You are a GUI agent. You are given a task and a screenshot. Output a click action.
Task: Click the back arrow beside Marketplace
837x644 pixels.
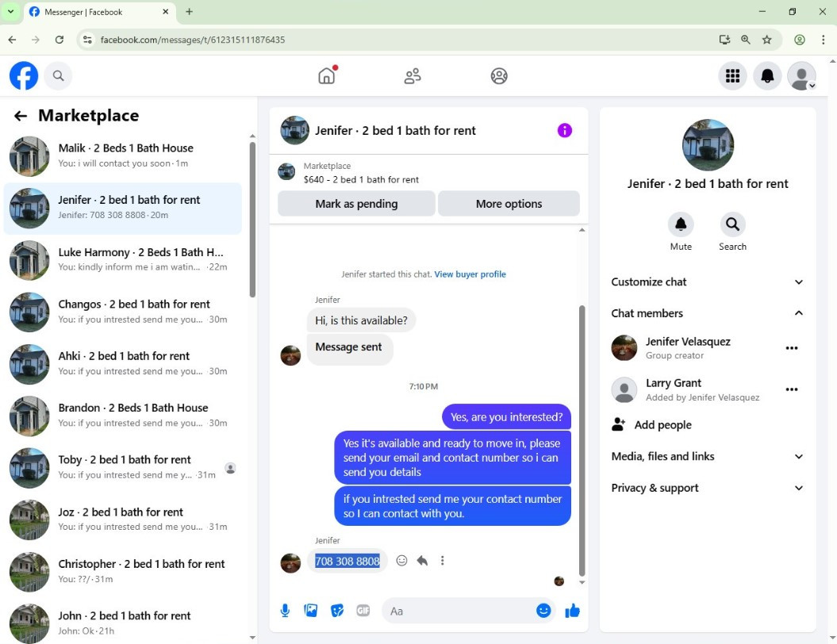coord(21,116)
